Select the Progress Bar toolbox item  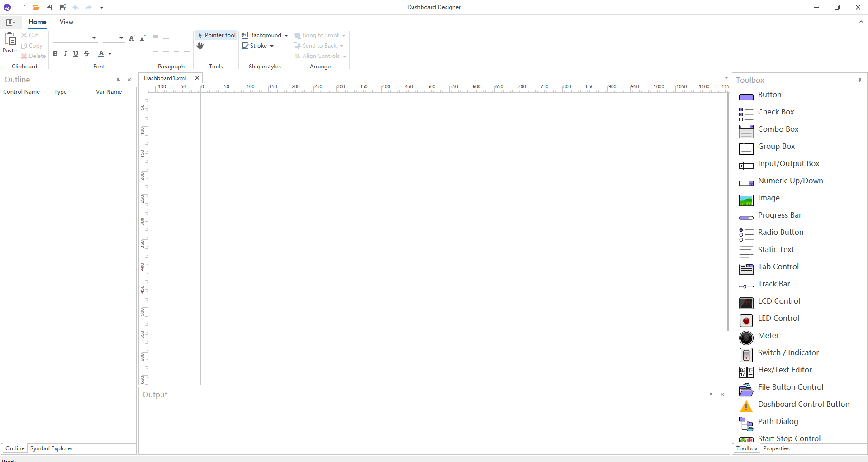tap(779, 215)
